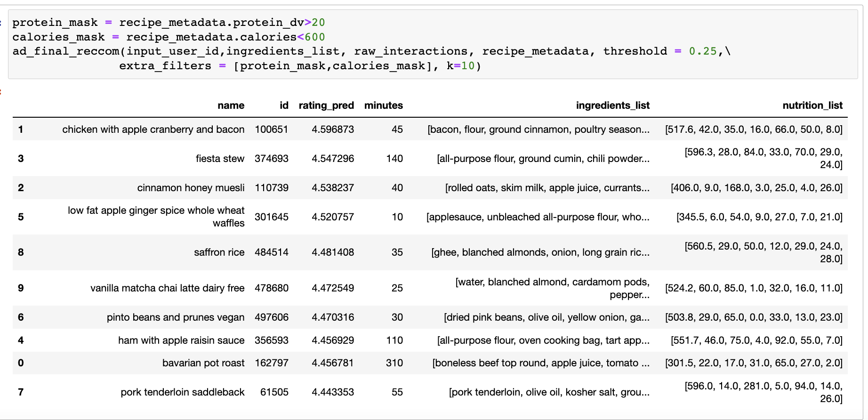Viewport: 868px width, 420px height.
Task: Click rating value 4.481408
Action: point(333,252)
